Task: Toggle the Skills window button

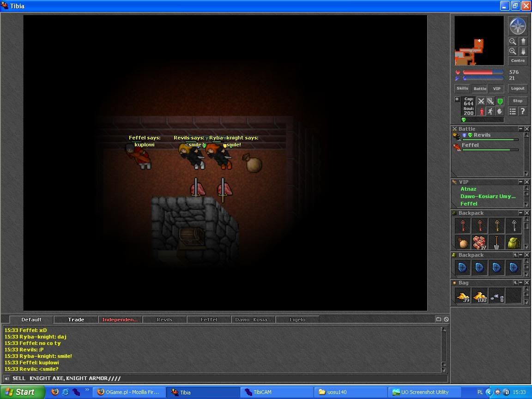Action: point(462,88)
